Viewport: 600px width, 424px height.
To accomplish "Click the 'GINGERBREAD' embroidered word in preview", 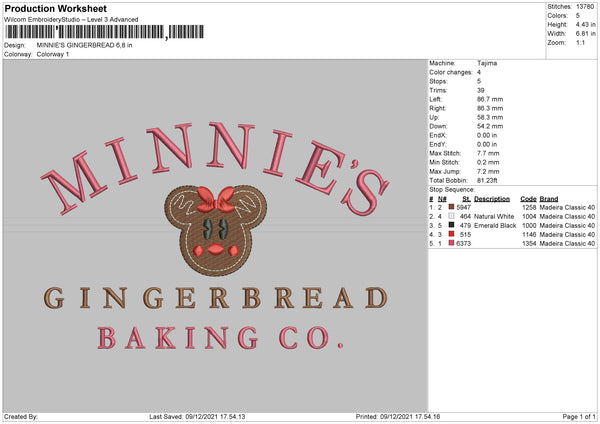I will pos(215,298).
